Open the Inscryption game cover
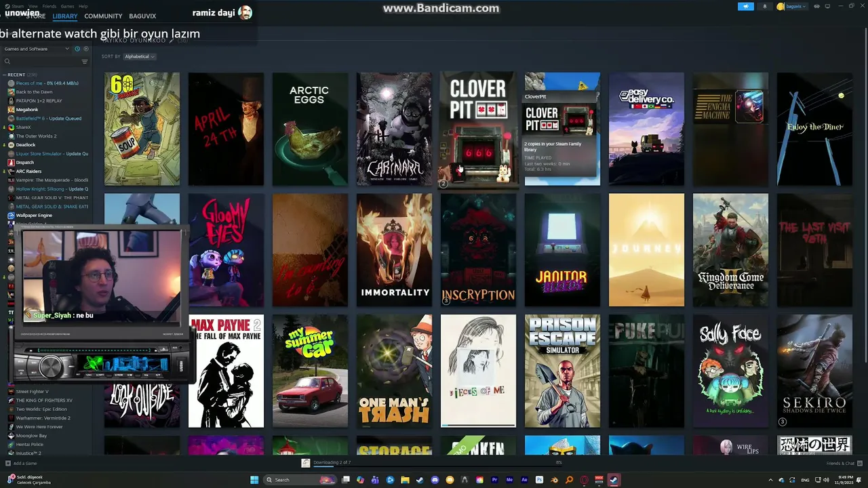868x488 pixels. click(x=478, y=250)
